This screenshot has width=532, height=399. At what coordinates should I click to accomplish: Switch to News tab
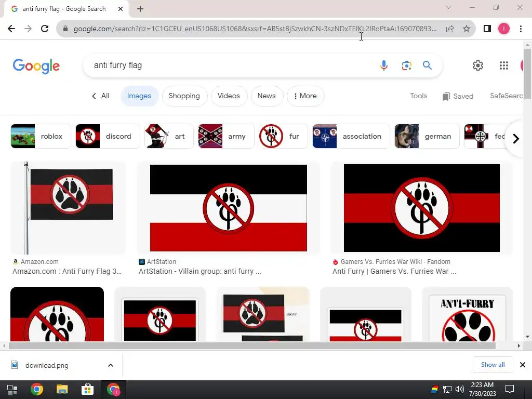(x=267, y=96)
